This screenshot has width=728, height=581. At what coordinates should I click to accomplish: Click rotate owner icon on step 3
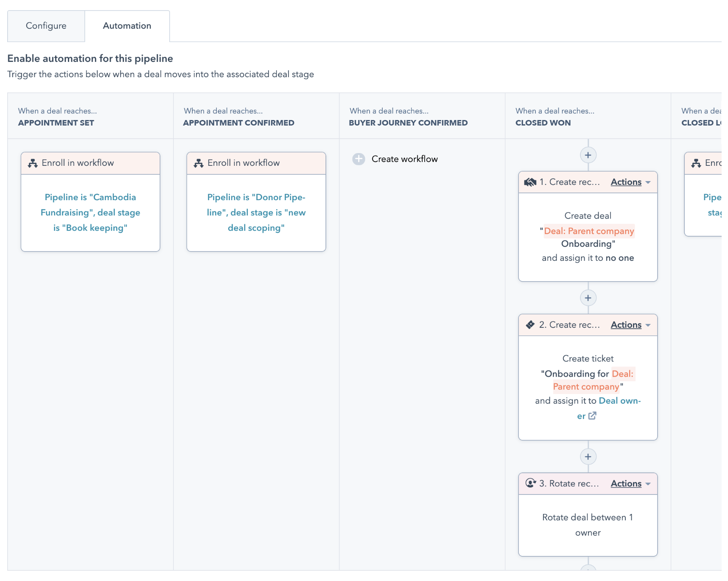530,483
